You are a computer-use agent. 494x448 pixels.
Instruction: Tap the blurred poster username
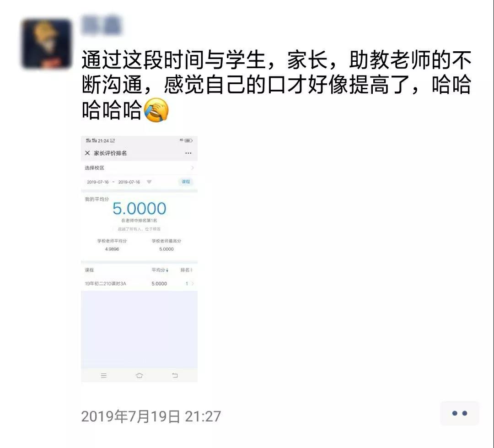pos(102,25)
